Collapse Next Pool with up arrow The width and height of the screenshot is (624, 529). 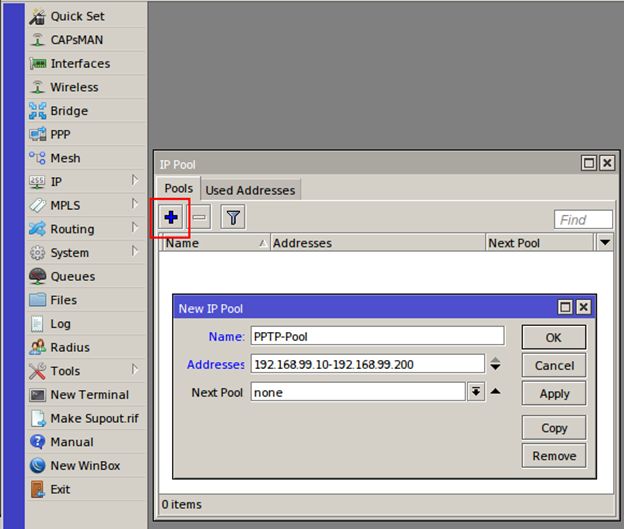point(495,392)
